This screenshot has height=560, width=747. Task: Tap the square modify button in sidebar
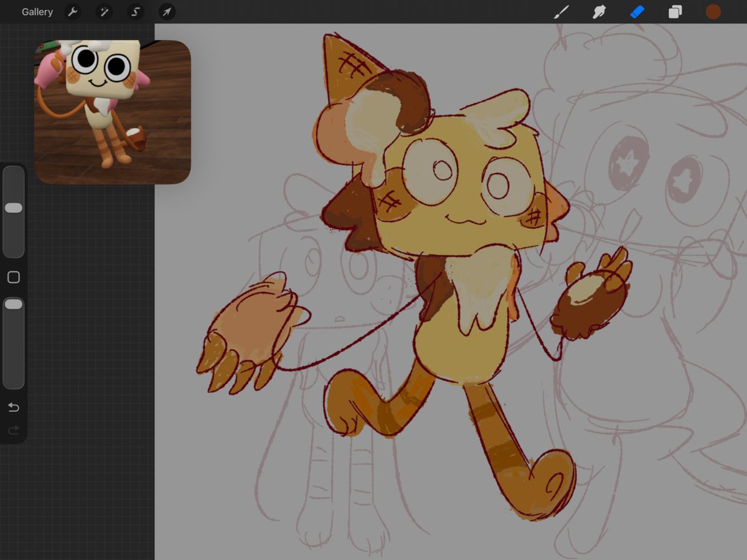14,278
